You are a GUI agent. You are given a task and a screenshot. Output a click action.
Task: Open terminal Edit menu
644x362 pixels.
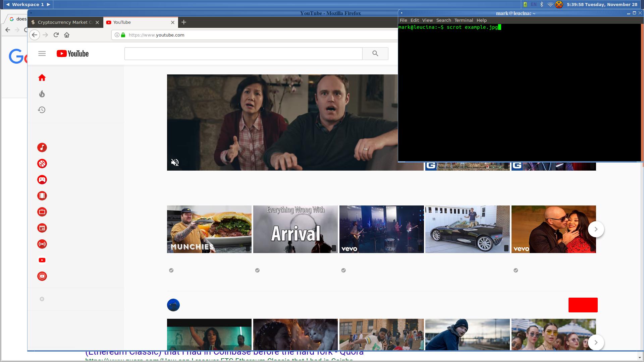pos(415,20)
